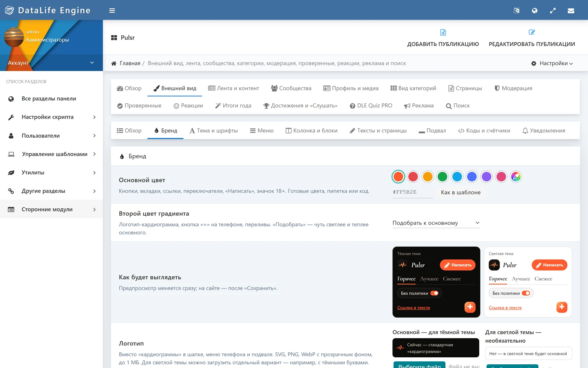The height and width of the screenshot is (368, 588).
Task: Click orange plus button in light theme preview
Action: coord(562,307)
